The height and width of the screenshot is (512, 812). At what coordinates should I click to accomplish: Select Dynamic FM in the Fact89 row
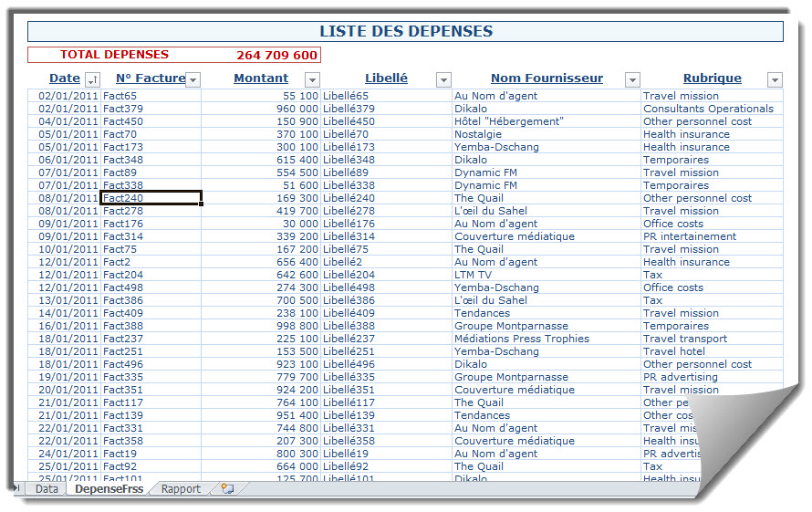click(547, 172)
